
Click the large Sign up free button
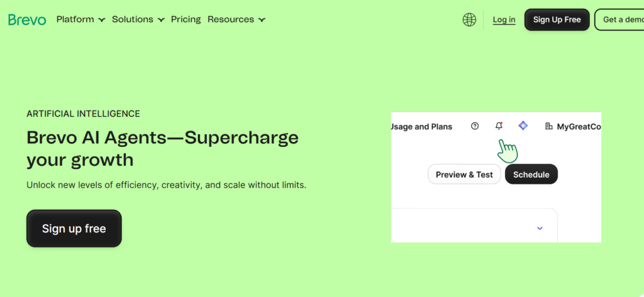[74, 229]
